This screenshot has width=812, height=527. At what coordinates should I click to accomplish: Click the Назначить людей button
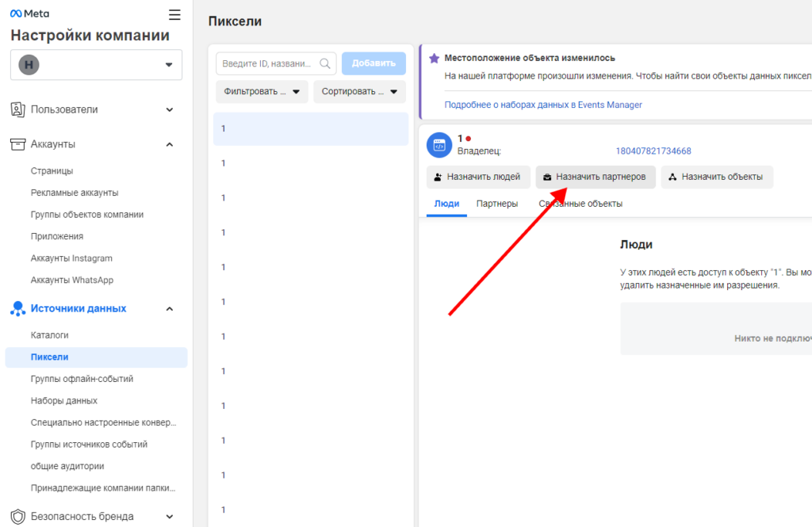coord(473,177)
